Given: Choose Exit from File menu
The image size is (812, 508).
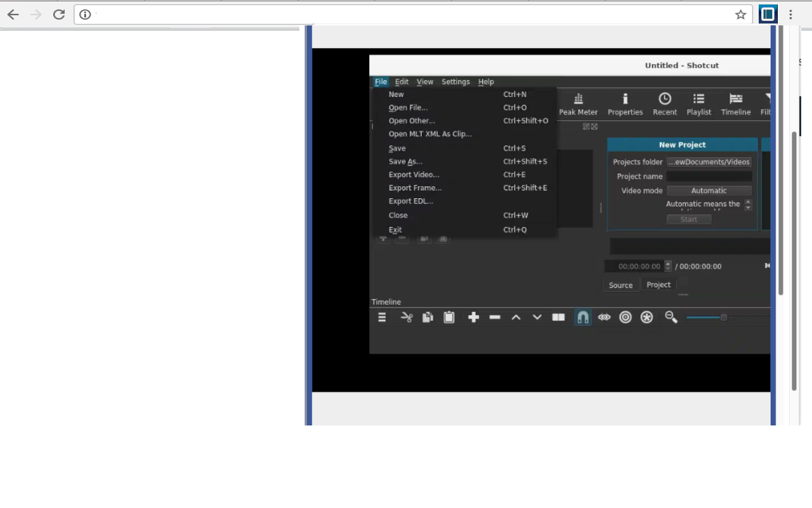Looking at the screenshot, I should pyautogui.click(x=464, y=230).
